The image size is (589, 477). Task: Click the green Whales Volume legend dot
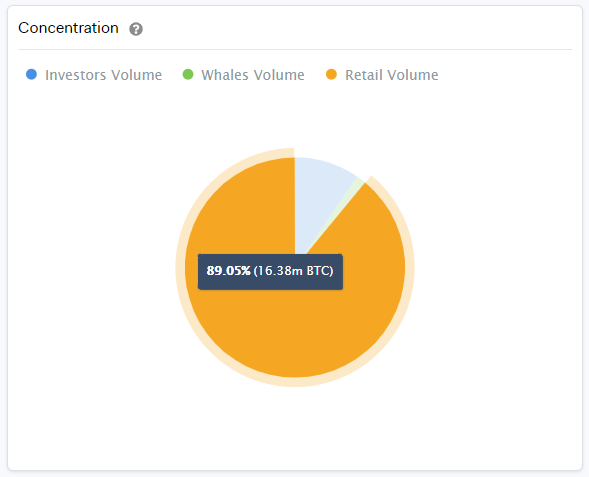pyautogui.click(x=188, y=74)
